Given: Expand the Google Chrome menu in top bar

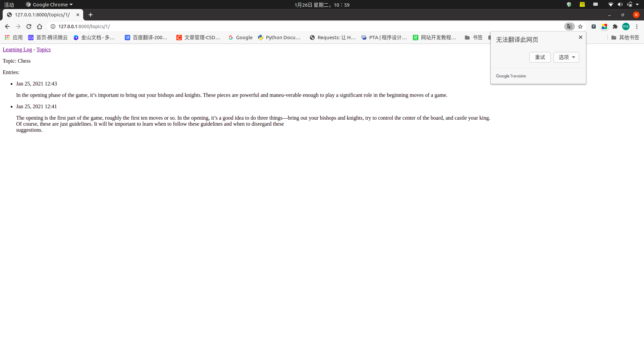Looking at the screenshot, I should coord(49,4).
